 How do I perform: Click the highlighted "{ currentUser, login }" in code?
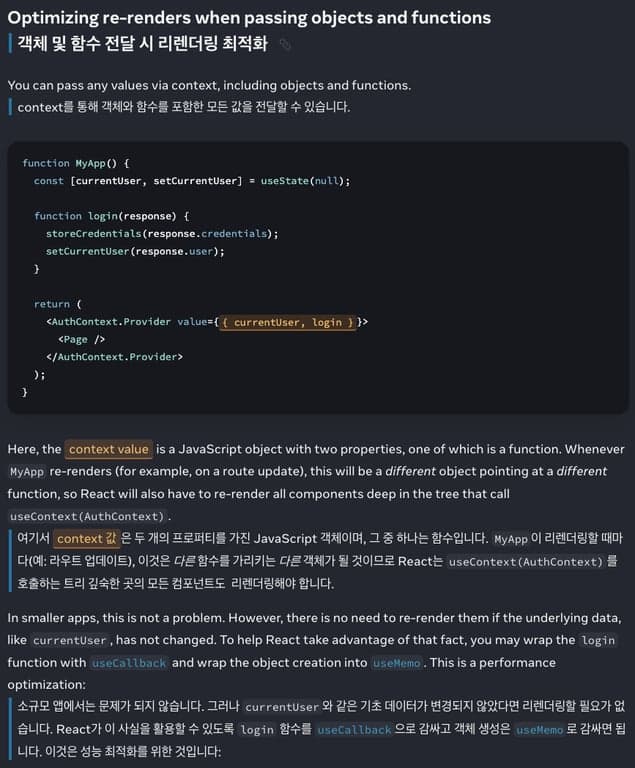click(288, 322)
